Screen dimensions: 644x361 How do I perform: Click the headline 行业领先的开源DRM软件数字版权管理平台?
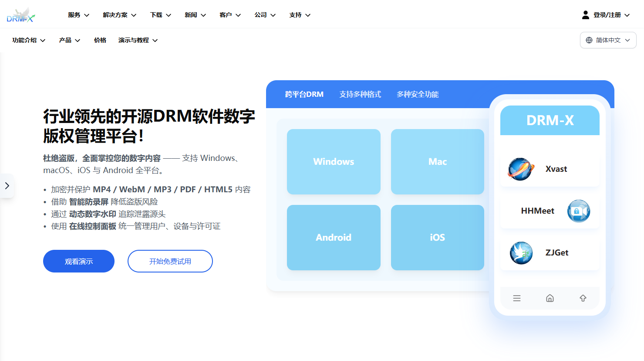[149, 126]
